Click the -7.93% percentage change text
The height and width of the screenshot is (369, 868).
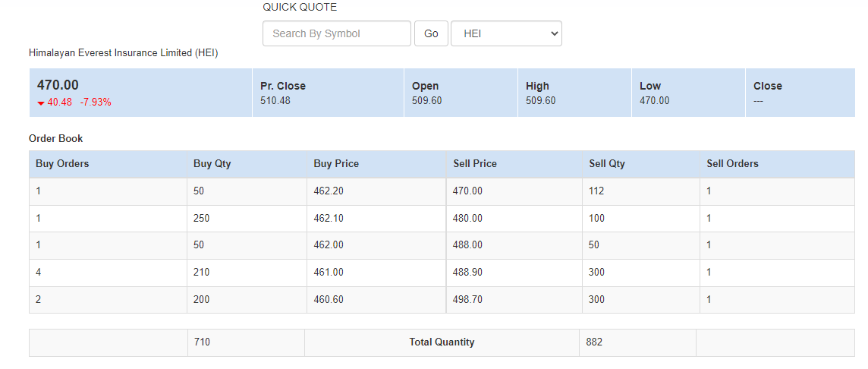click(96, 102)
